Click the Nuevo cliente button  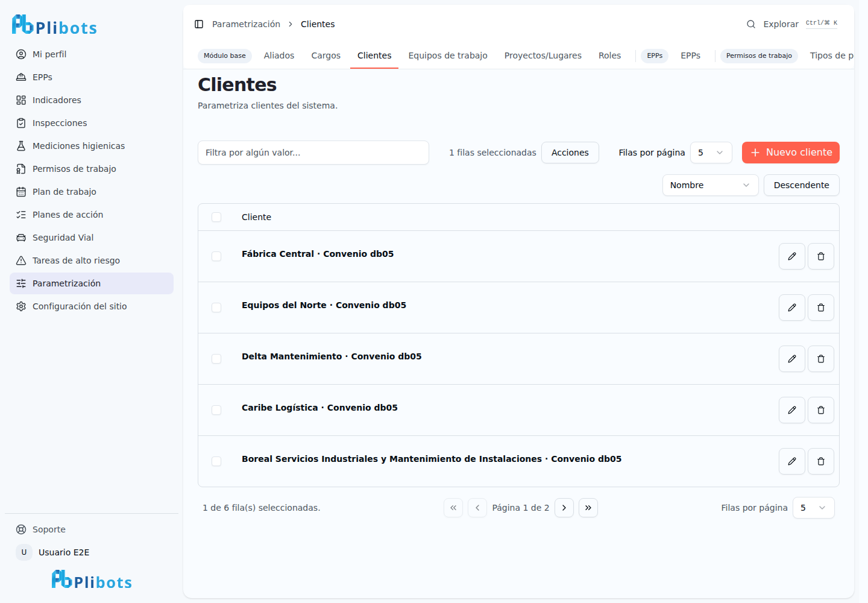(x=791, y=153)
